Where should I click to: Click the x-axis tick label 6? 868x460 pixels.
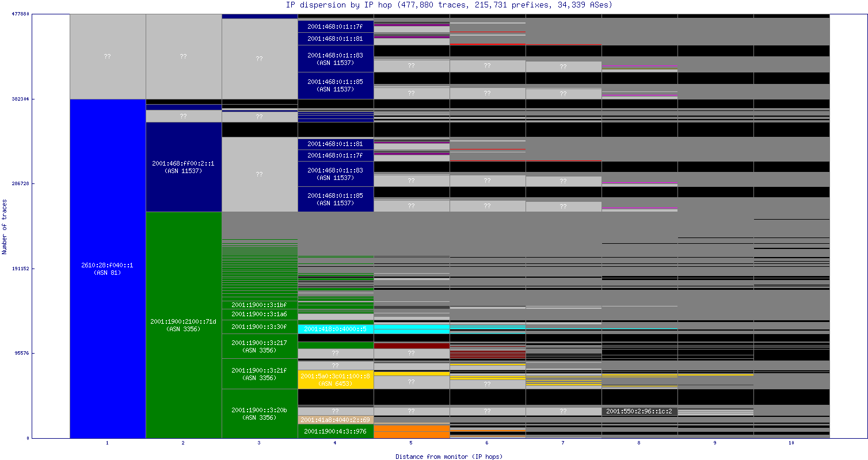(x=488, y=443)
